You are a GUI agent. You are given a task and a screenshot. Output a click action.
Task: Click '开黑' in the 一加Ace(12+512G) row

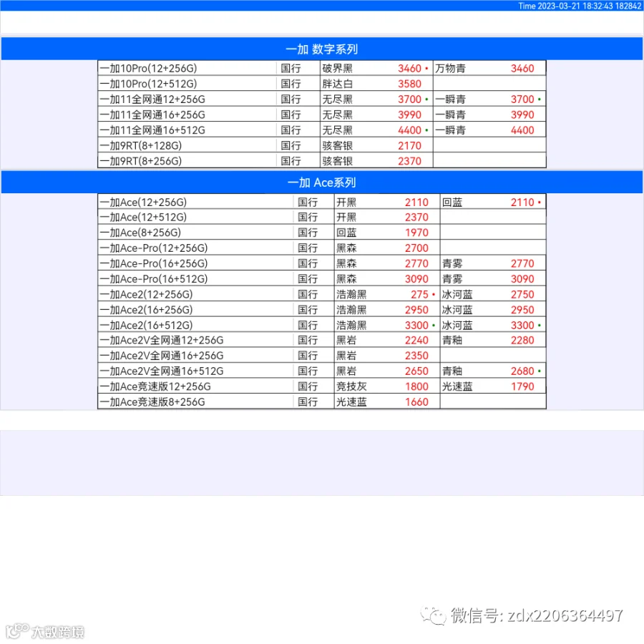coord(346,217)
